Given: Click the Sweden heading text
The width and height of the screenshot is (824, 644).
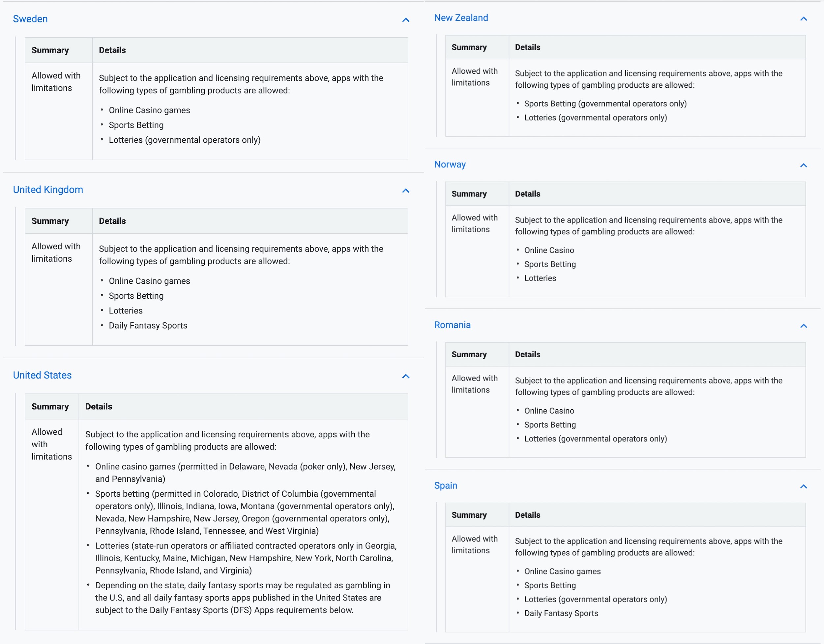Looking at the screenshot, I should pyautogui.click(x=30, y=19).
